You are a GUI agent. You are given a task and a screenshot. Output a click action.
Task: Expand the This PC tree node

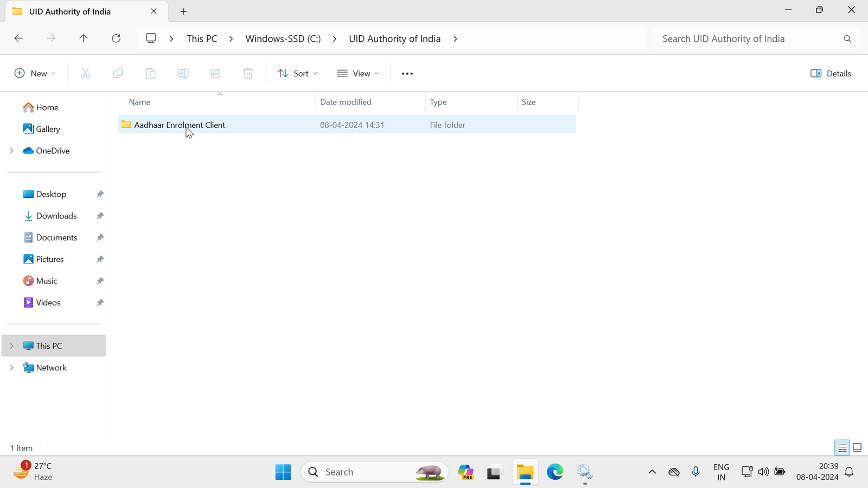[11, 346]
